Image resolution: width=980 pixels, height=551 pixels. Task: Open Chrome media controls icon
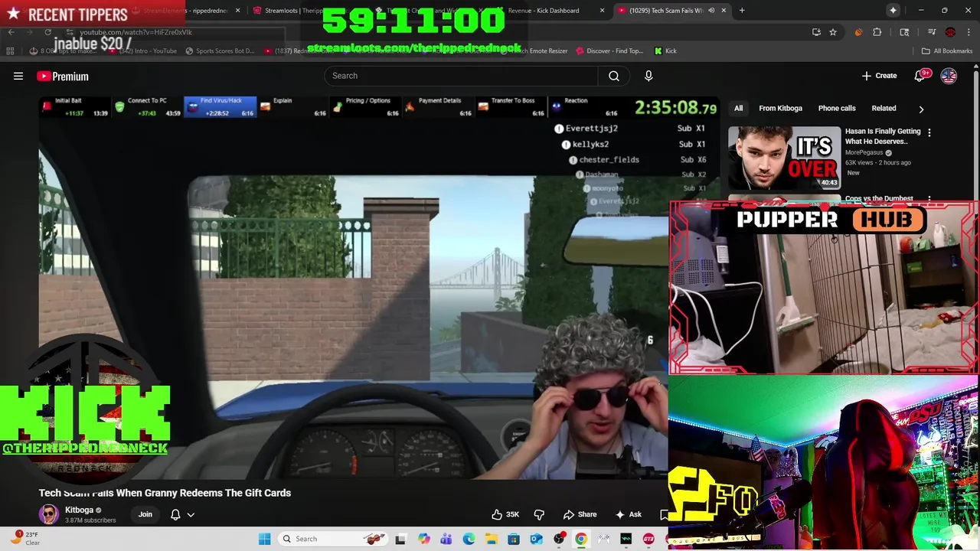932,32
